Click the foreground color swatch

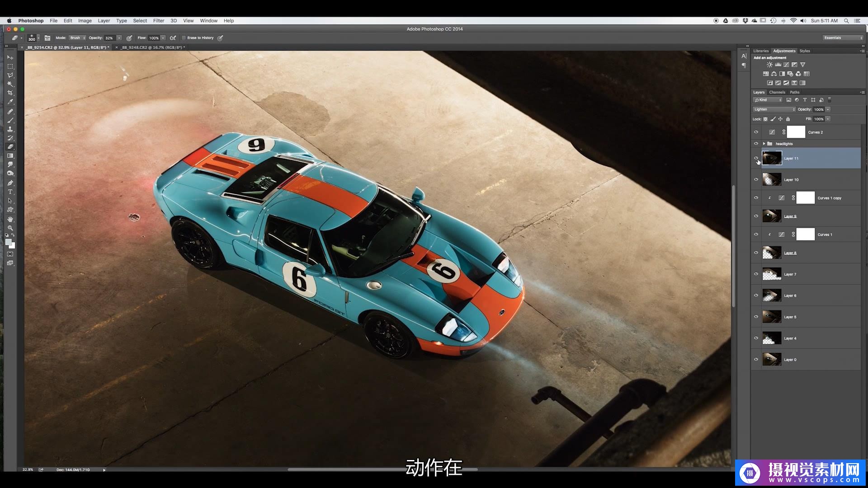[8, 242]
